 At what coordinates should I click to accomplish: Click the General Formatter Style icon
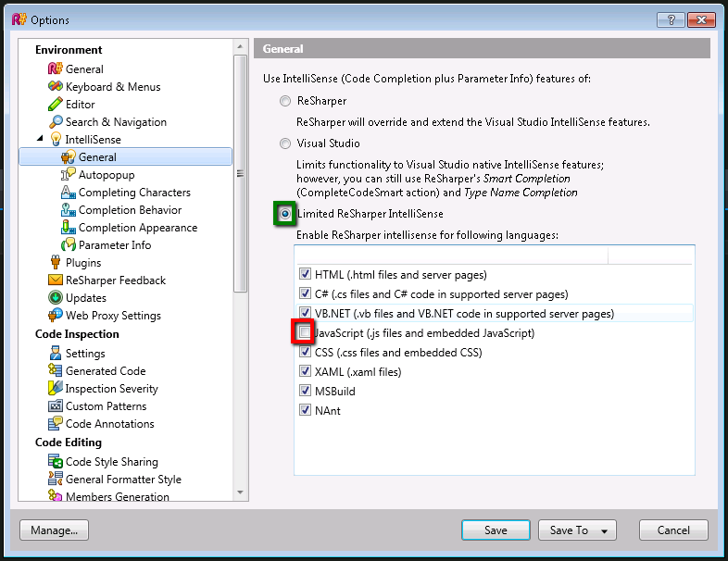tap(55, 479)
